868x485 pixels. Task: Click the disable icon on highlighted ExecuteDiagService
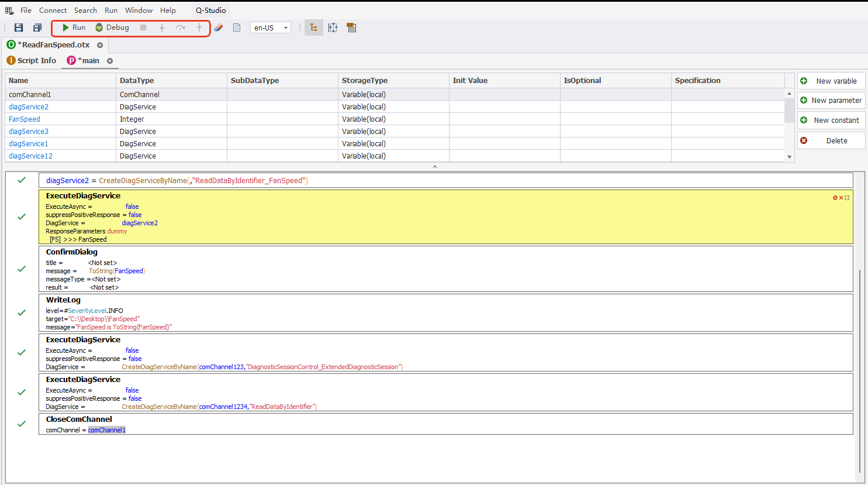[x=835, y=198]
